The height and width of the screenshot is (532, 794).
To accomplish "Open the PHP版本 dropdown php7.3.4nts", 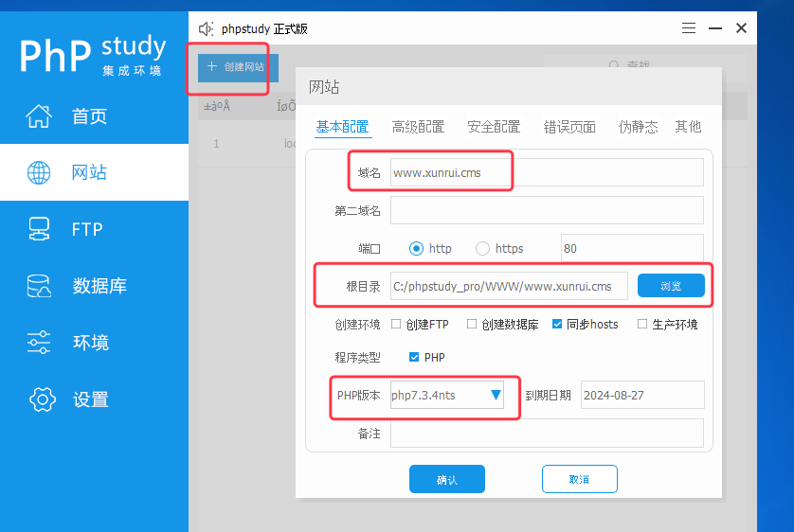I will (x=447, y=395).
